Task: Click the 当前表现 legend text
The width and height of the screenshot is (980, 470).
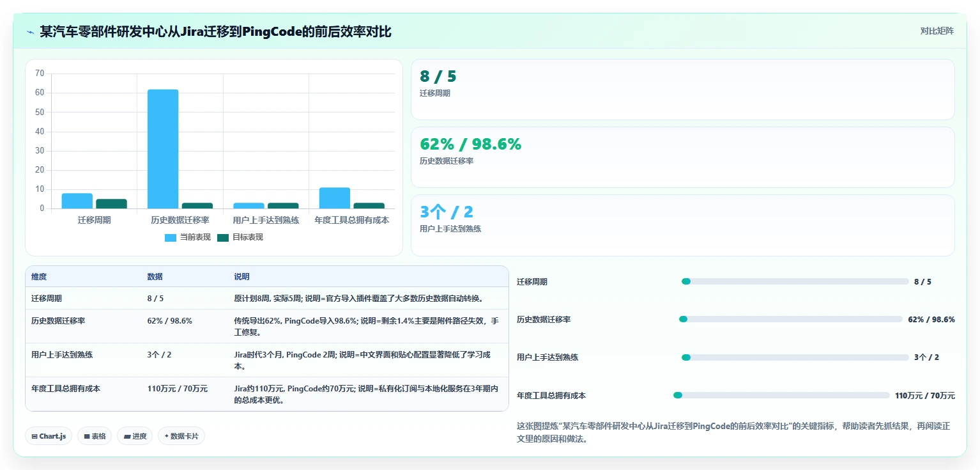Action: pos(195,237)
